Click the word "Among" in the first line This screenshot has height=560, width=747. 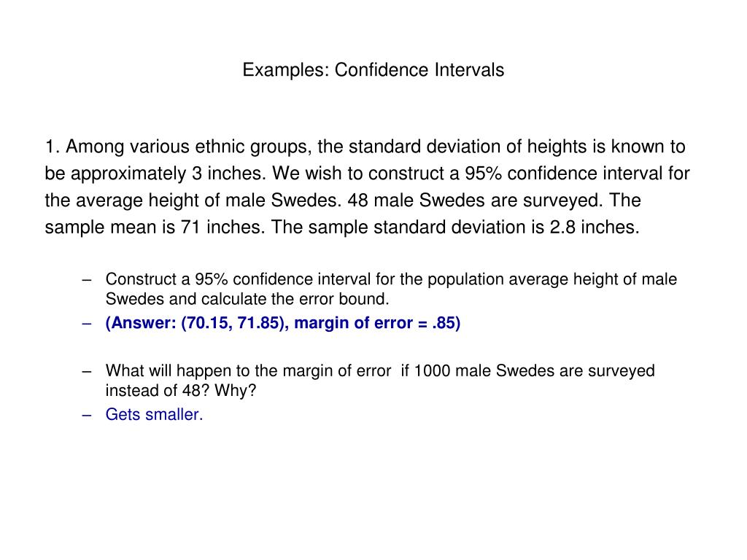(x=94, y=147)
